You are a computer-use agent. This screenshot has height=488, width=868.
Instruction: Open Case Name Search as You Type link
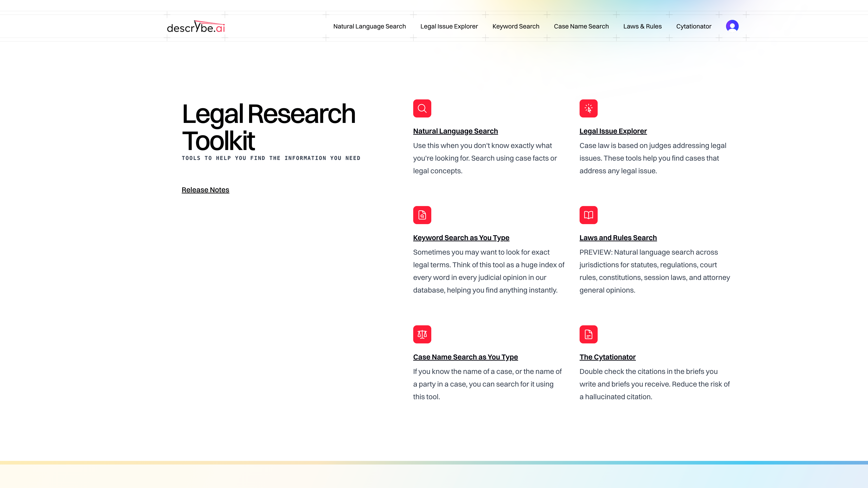(465, 357)
